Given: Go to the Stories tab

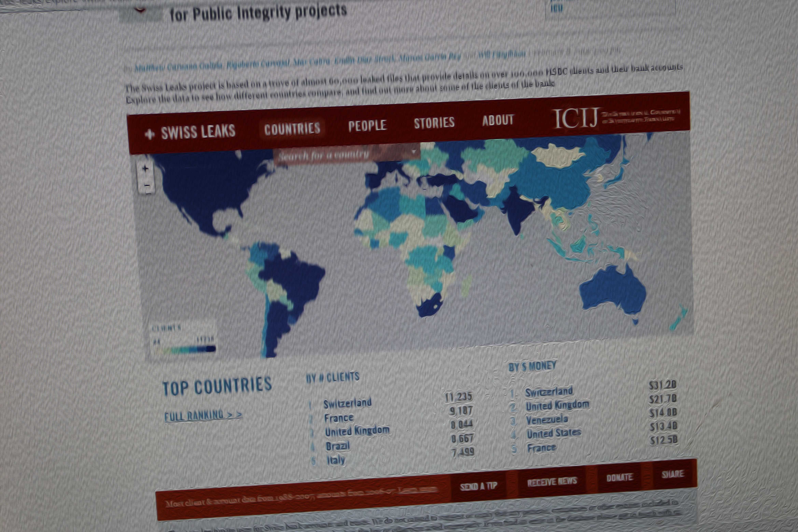Looking at the screenshot, I should [x=434, y=122].
